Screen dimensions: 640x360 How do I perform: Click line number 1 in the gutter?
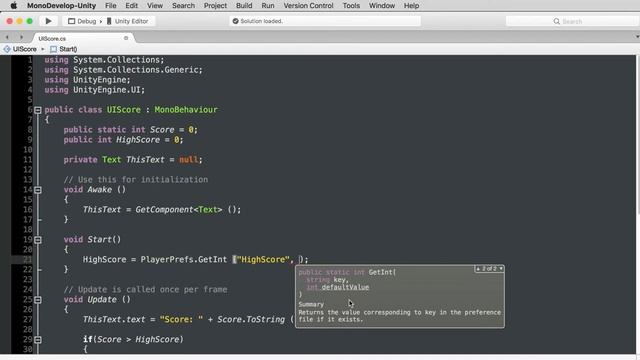[29, 60]
